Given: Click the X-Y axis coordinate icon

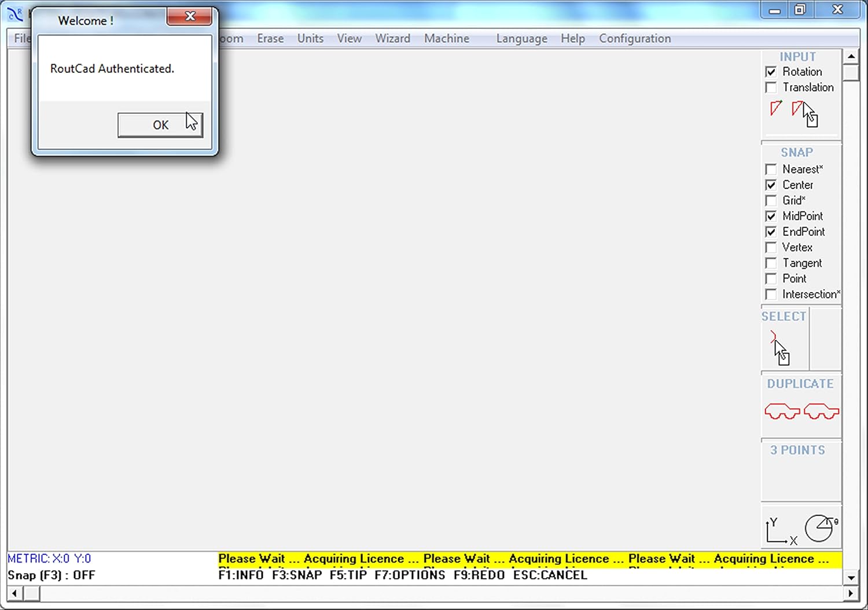Looking at the screenshot, I should point(782,531).
